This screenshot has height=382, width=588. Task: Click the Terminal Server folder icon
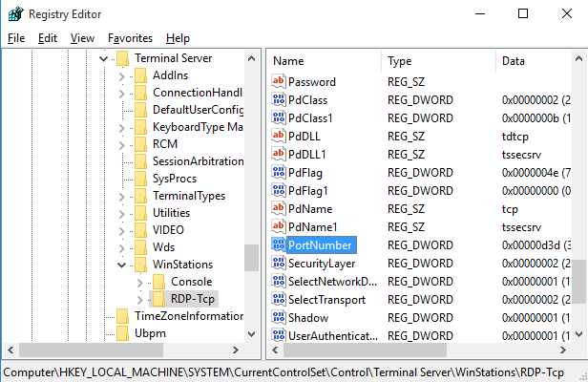pyautogui.click(x=122, y=58)
